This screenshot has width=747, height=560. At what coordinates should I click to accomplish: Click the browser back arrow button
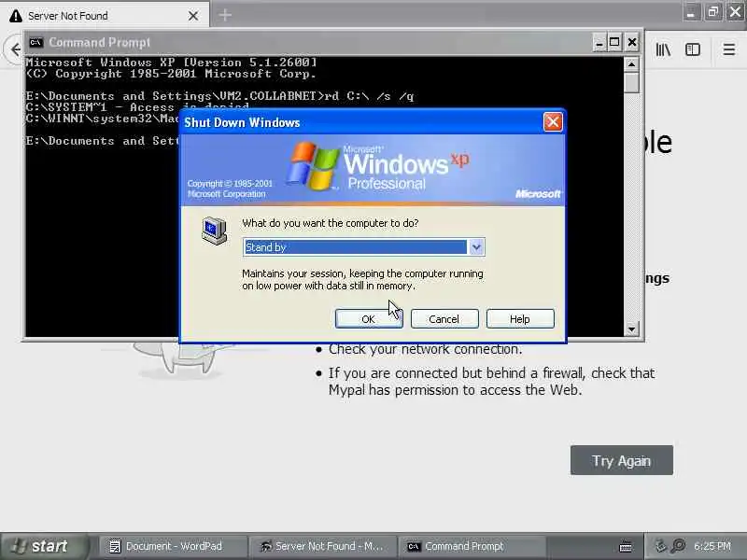[x=15, y=49]
